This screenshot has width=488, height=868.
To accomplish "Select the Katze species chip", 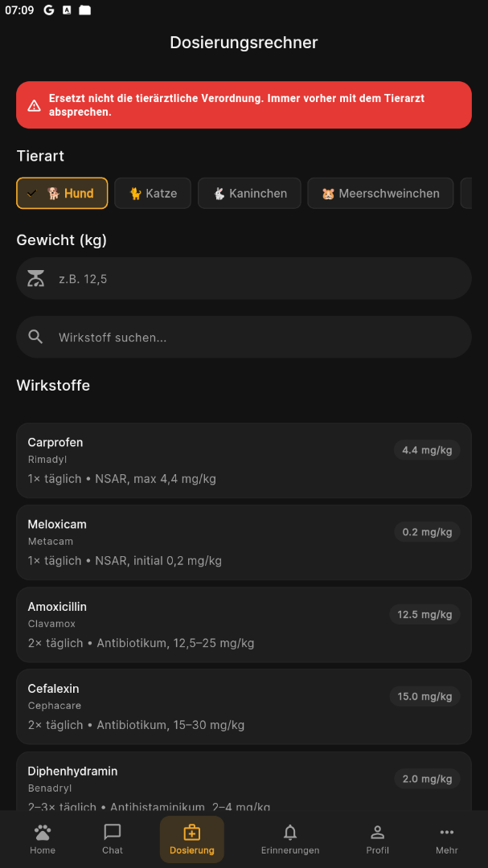I will (153, 193).
